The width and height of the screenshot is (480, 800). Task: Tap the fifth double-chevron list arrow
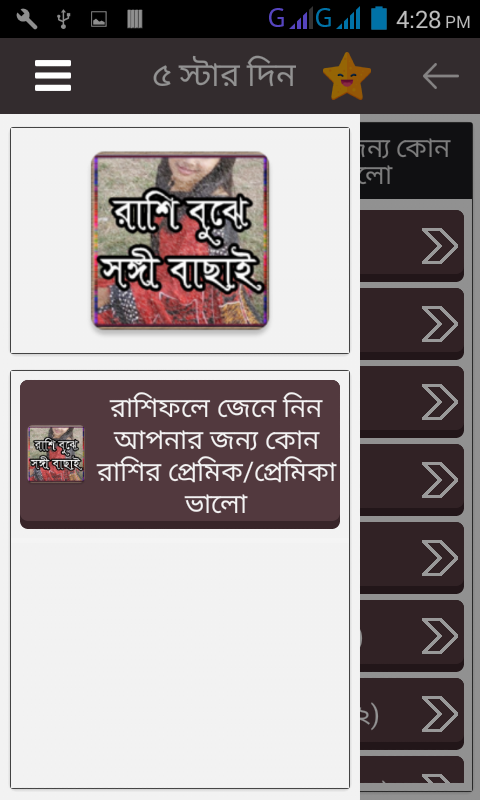tap(440, 558)
